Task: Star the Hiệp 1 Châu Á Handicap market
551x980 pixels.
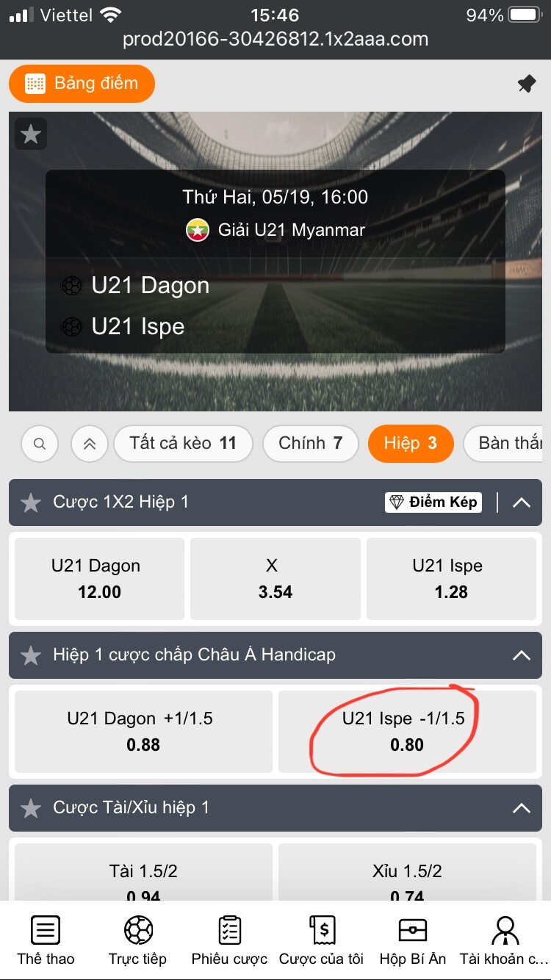Action: pyautogui.click(x=31, y=655)
